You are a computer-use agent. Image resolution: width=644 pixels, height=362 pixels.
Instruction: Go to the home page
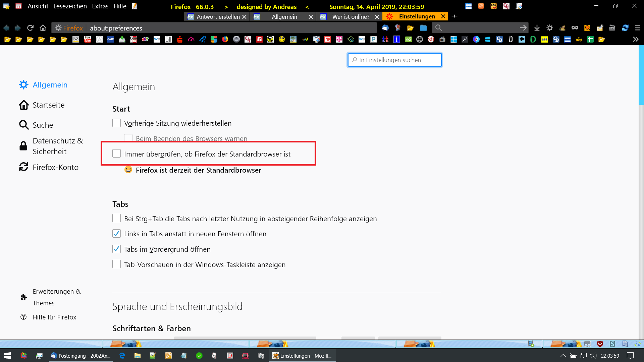pyautogui.click(x=43, y=28)
